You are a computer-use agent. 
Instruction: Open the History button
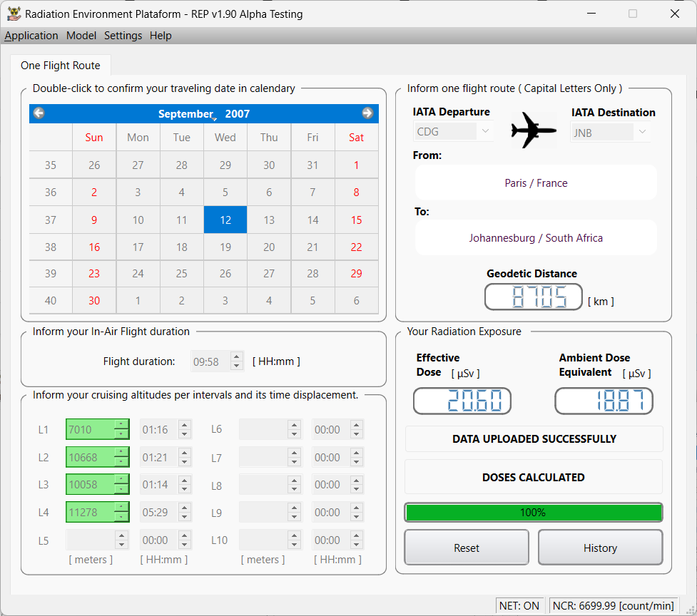pos(600,548)
